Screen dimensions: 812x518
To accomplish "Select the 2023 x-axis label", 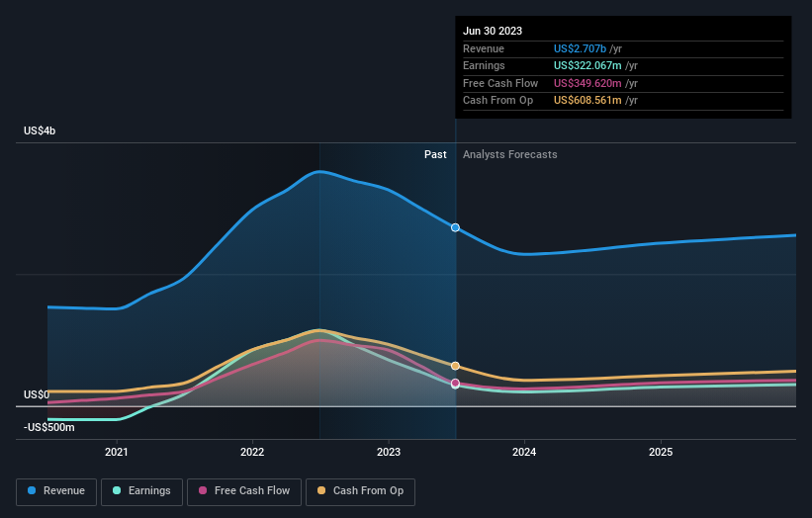I will tap(389, 452).
